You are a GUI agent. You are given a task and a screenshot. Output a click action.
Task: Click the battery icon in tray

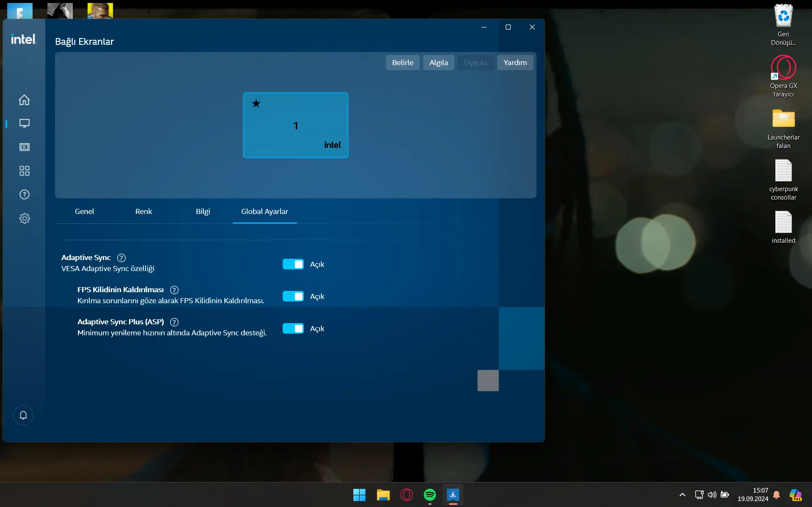tap(725, 495)
